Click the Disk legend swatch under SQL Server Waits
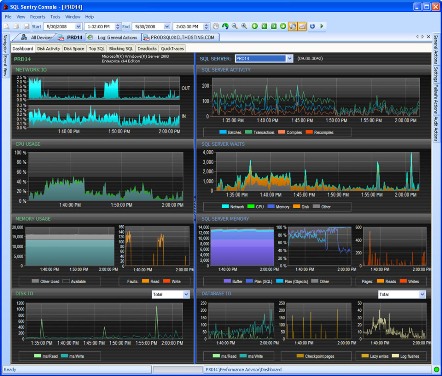442x376 pixels. (296, 206)
